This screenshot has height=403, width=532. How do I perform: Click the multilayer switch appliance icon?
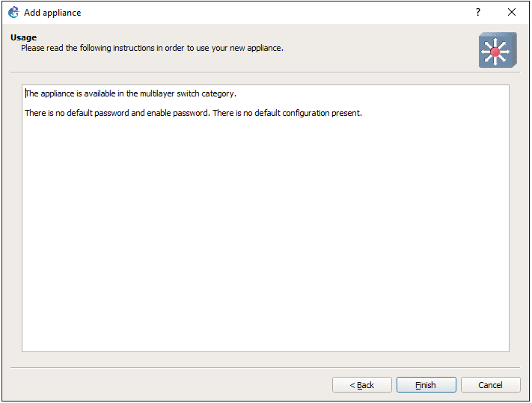point(498,50)
